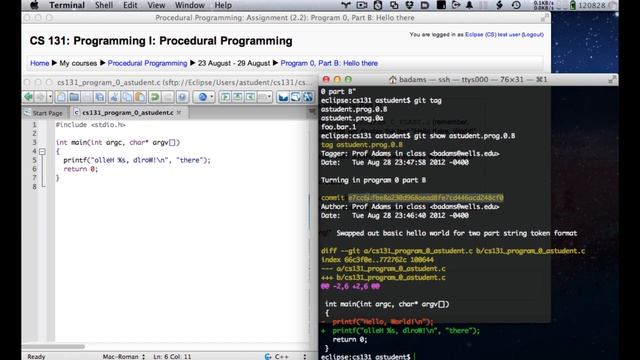Click the last blue icon at toolbar's right end

click(x=308, y=97)
